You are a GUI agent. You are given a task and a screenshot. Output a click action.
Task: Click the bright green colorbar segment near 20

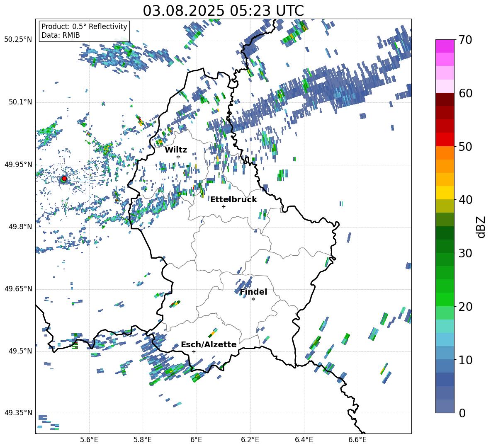445,299
